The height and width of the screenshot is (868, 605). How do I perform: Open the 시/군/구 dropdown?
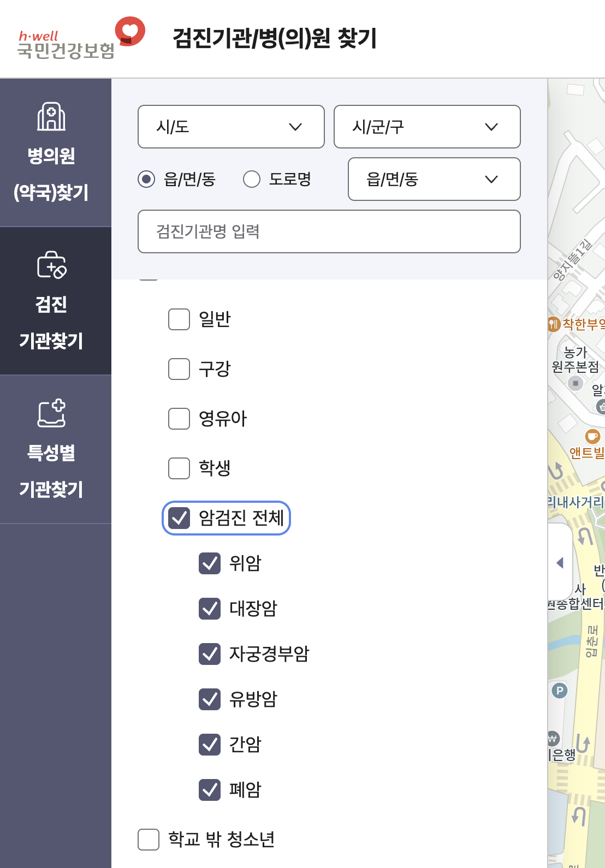pos(427,127)
